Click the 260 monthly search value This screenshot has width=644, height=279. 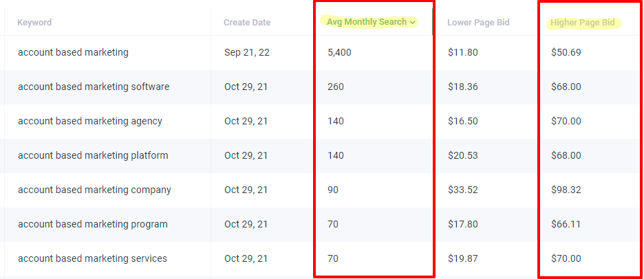click(x=336, y=87)
